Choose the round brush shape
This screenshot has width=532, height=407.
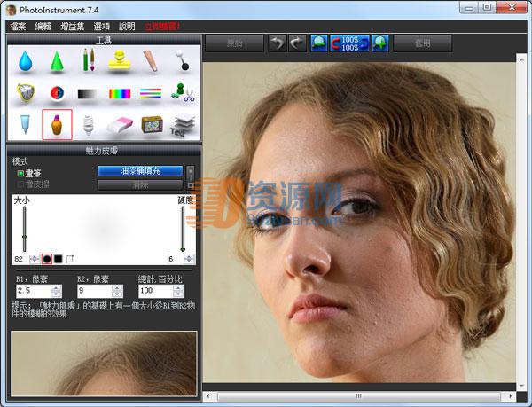47,259
